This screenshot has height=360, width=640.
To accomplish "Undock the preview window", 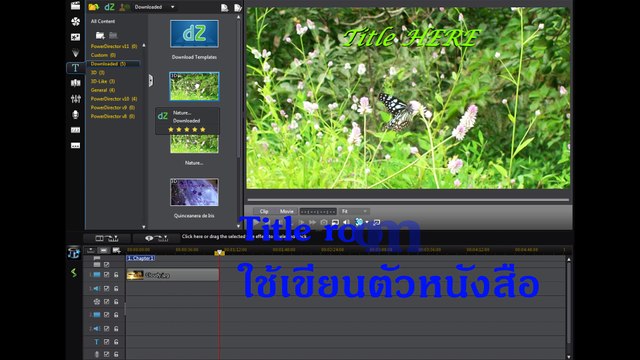I will tap(377, 222).
